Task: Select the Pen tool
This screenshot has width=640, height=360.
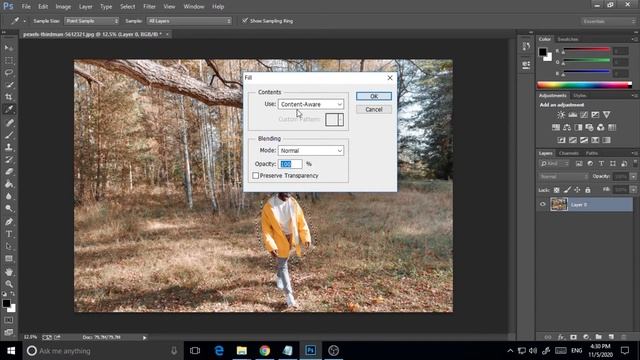Action: 9,222
